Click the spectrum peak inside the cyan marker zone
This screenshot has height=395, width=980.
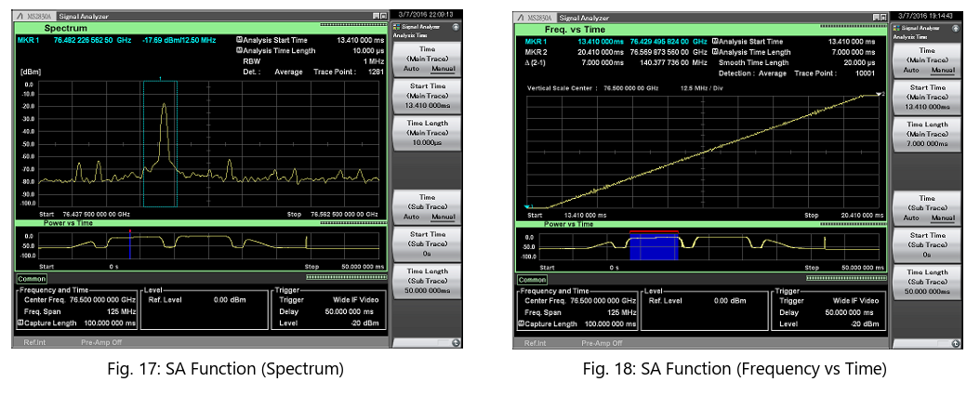click(165, 105)
